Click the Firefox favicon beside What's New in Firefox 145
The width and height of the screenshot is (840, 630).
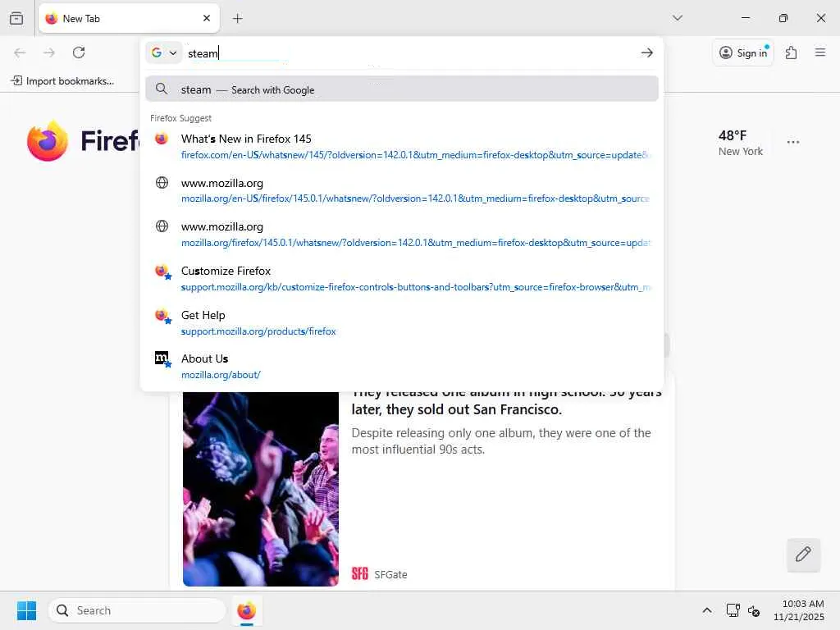(162, 138)
